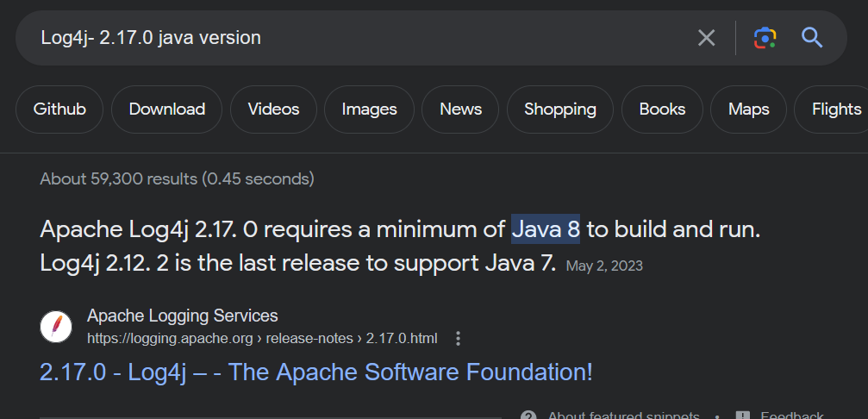Filter results by Github
Screen dimensions: 868x419
click(x=59, y=109)
